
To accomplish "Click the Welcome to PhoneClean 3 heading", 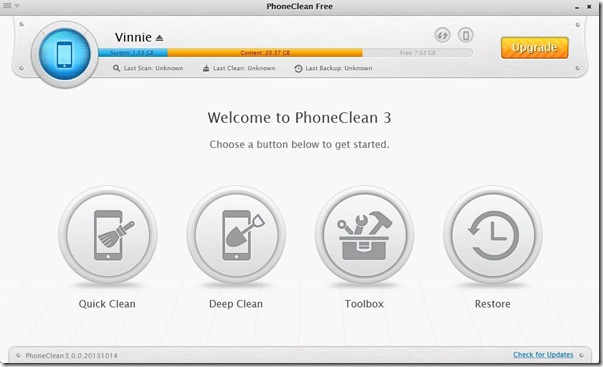I will (x=299, y=118).
